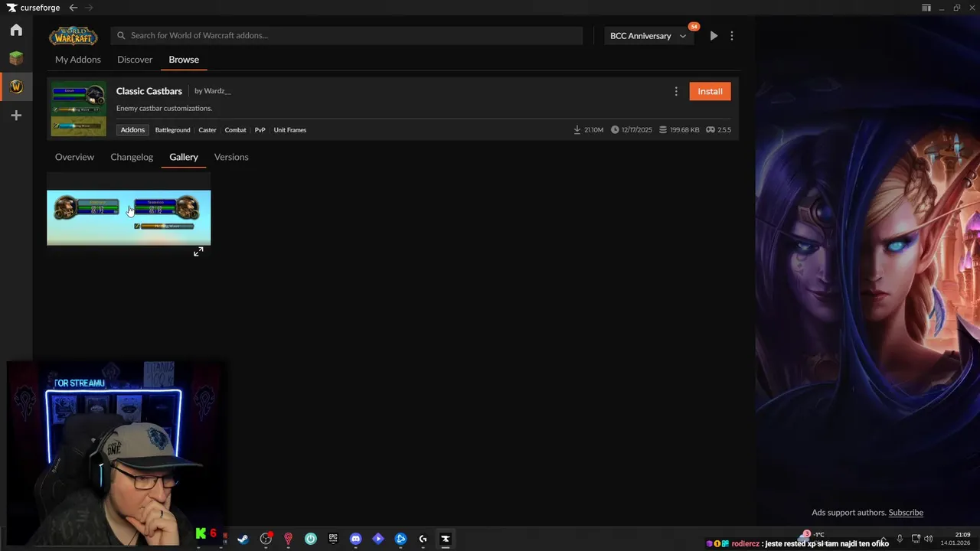The height and width of the screenshot is (551, 980).
Task: Click the Classic Castbars title
Action: tap(149, 91)
